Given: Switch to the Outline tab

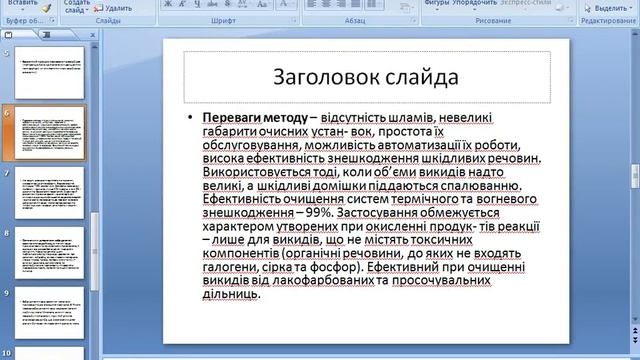Looking at the screenshot, I should point(47,35).
